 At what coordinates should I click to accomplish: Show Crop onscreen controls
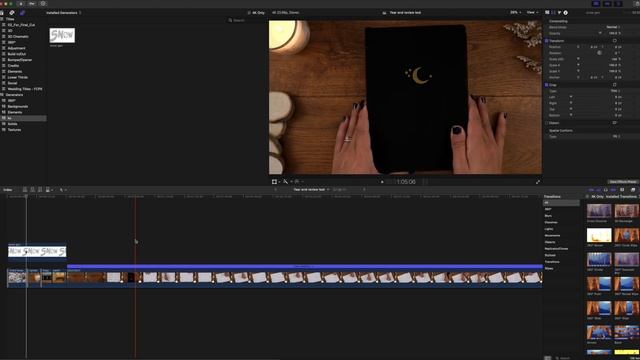pos(614,85)
